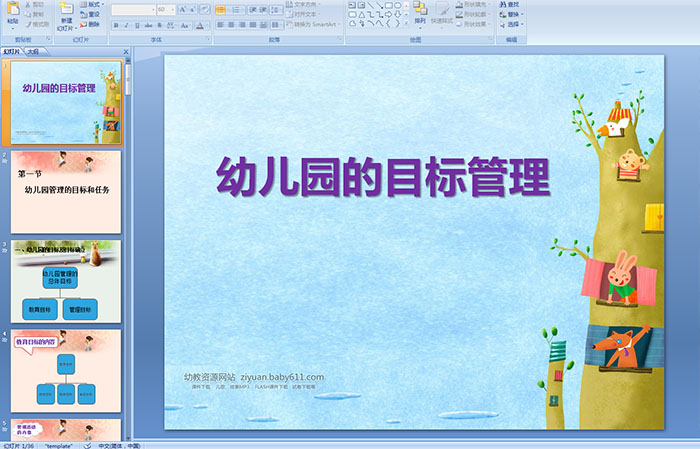Select the Oval shape
This screenshot has width=700, height=449.
pyautogui.click(x=397, y=5)
